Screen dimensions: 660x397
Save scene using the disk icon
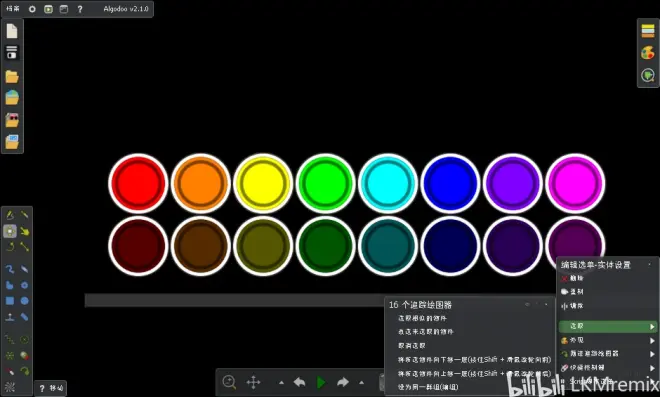[x=12, y=53]
